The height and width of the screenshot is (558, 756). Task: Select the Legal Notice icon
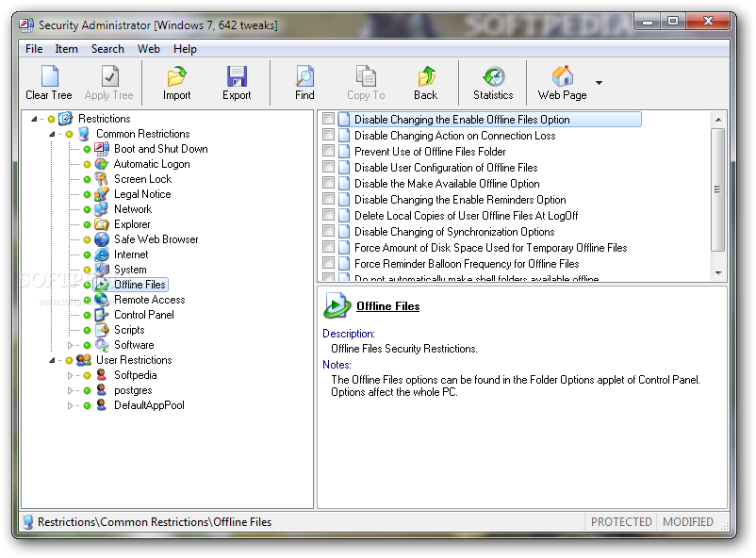(102, 194)
